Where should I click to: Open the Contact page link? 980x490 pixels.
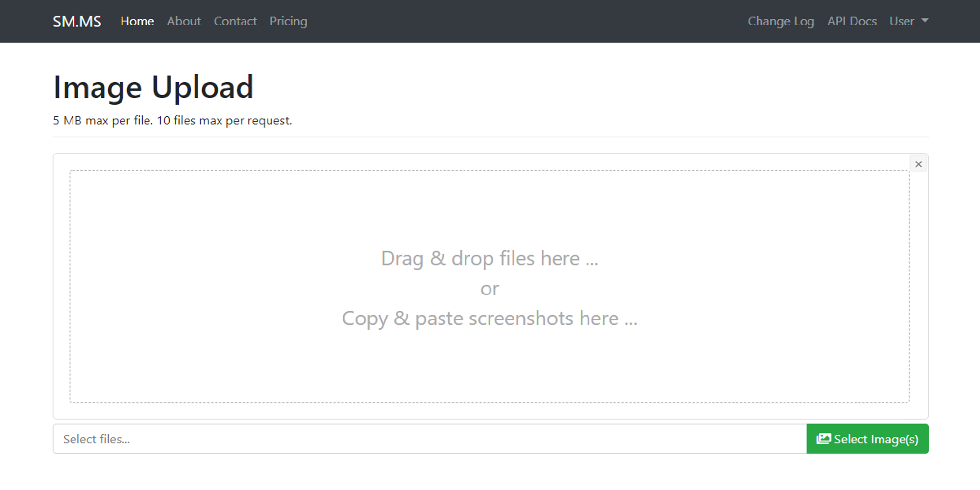click(235, 21)
